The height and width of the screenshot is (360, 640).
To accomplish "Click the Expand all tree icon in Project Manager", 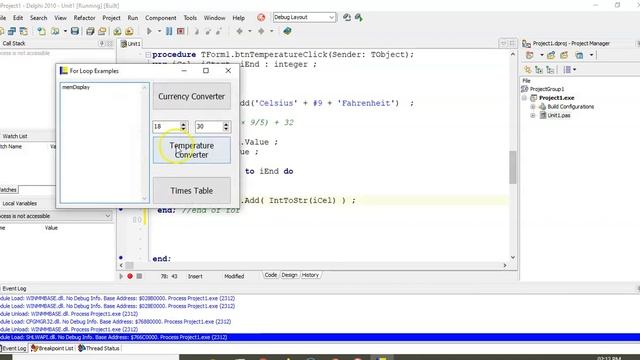I will click(539, 70).
